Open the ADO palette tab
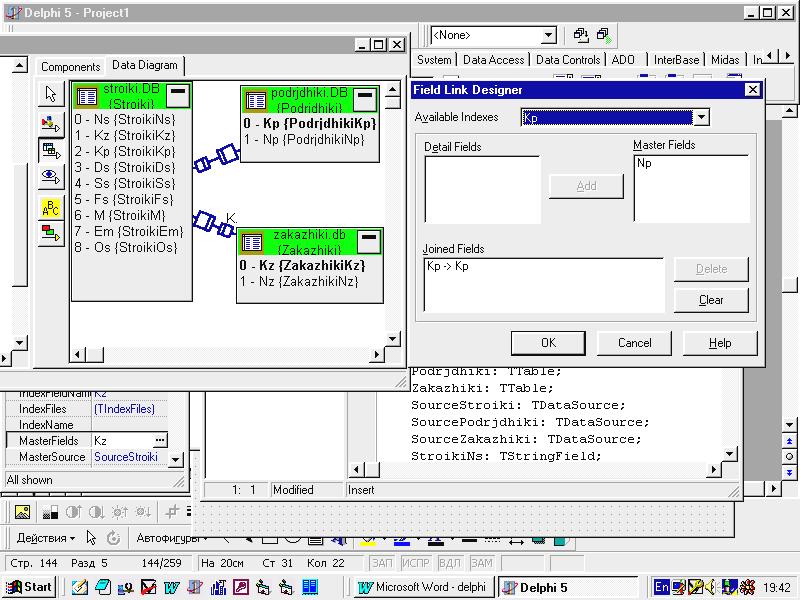Screen dimensions: 800x600 [623, 60]
